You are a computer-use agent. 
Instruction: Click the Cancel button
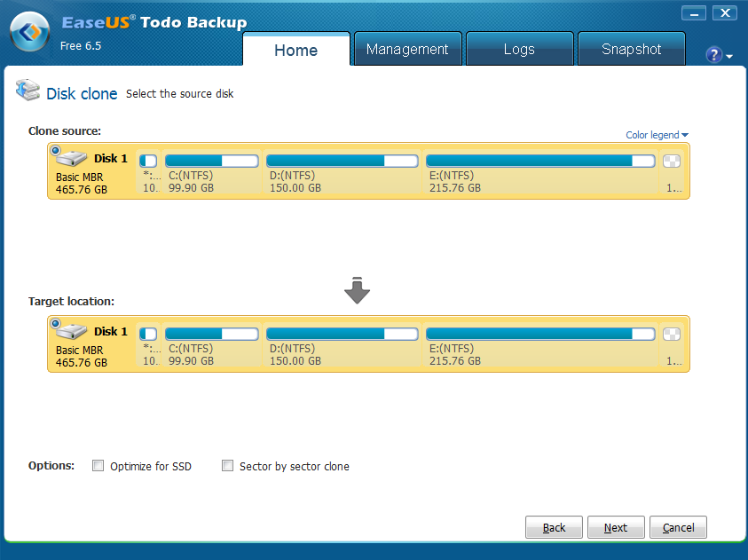pos(678,527)
